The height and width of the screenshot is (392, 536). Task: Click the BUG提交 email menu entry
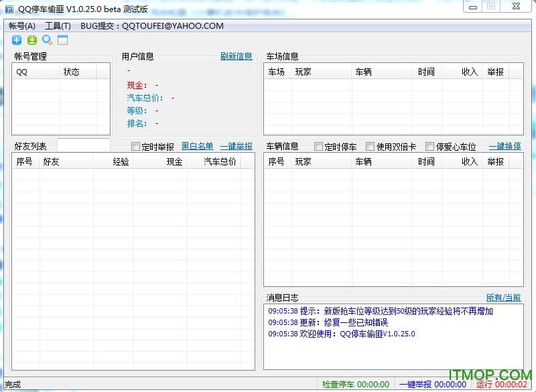coord(152,26)
